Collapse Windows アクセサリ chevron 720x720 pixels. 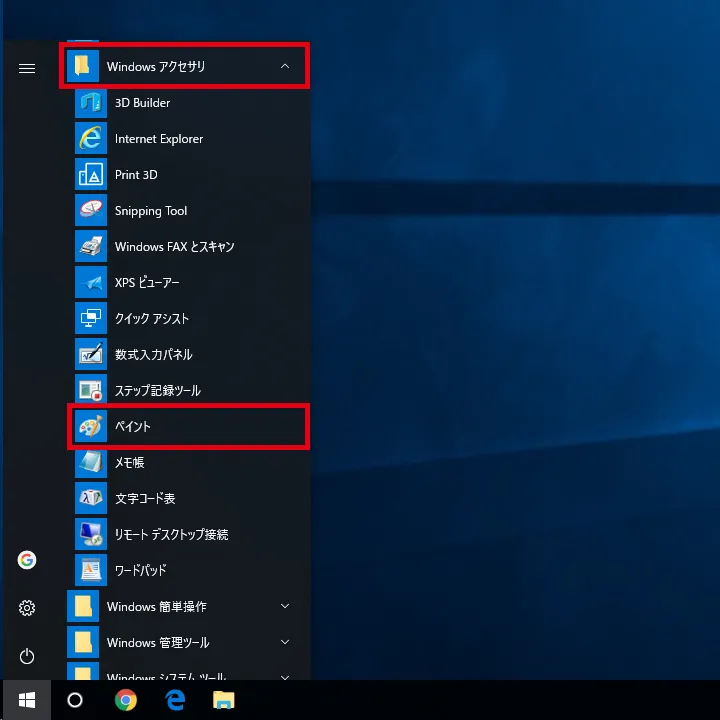285,66
